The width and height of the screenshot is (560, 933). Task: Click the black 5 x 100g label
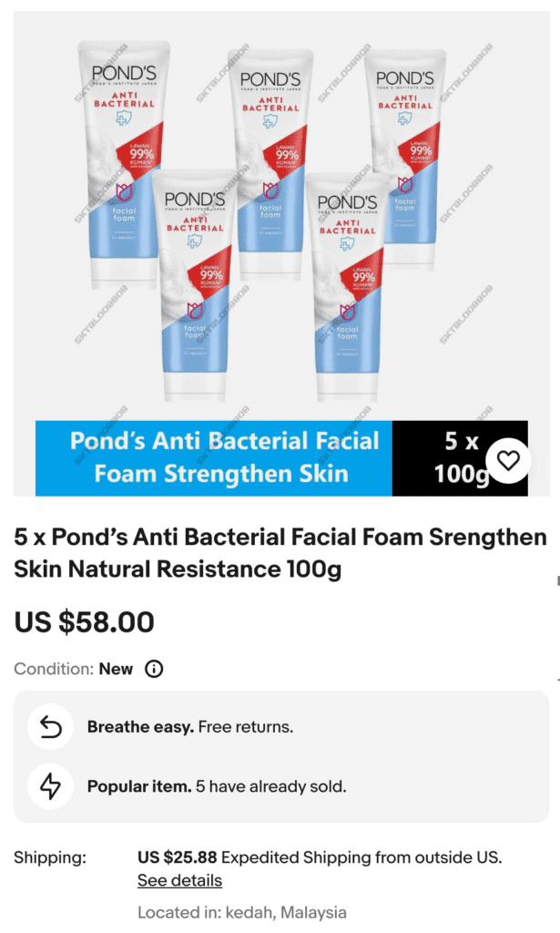pyautogui.click(x=460, y=458)
